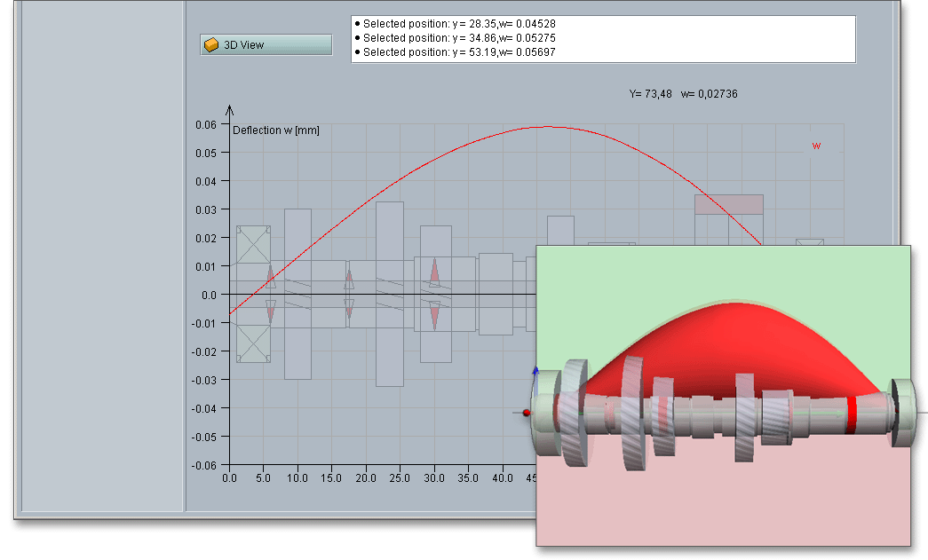Click the red force arrow near y = 6

[271, 279]
